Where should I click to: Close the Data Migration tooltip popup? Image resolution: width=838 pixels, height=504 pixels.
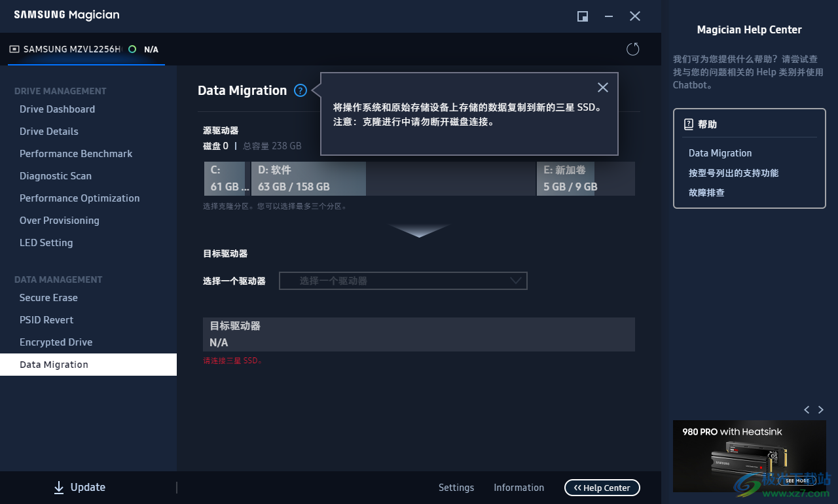tap(602, 87)
